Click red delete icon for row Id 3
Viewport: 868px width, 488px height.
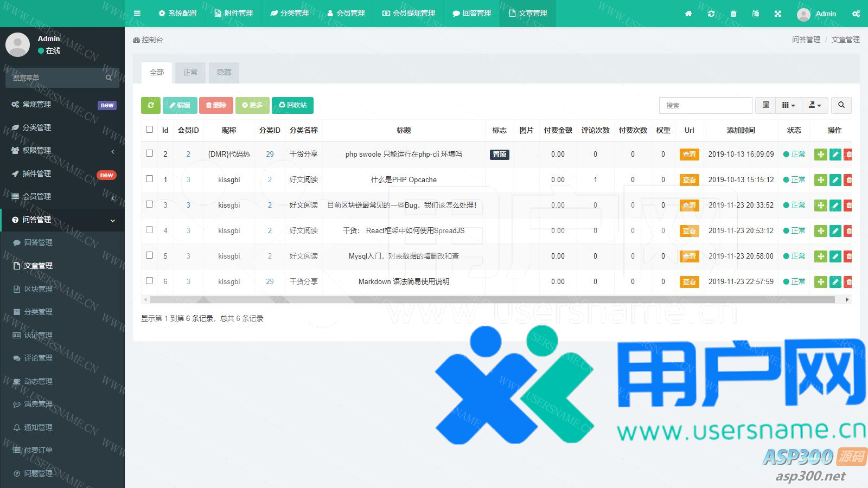pos(848,206)
